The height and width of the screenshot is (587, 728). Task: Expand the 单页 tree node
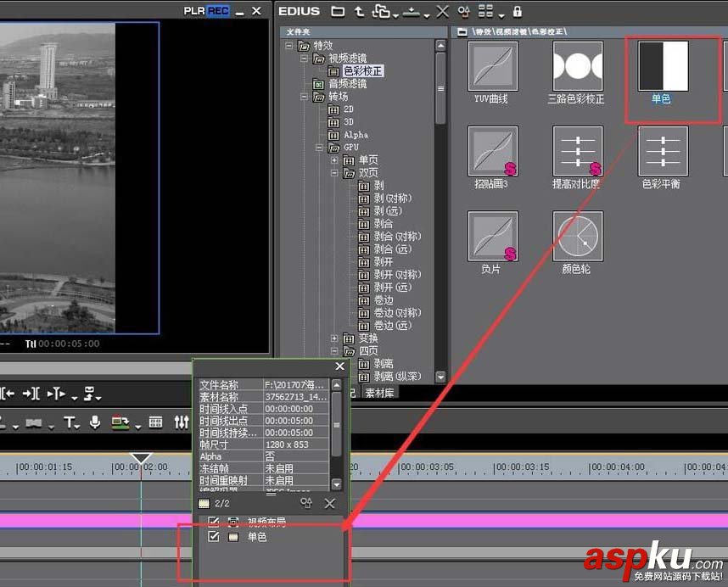(333, 160)
